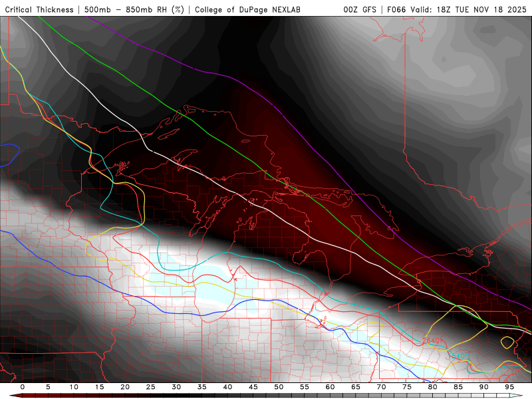Click the "45" colorbar tick label

pyautogui.click(x=253, y=387)
